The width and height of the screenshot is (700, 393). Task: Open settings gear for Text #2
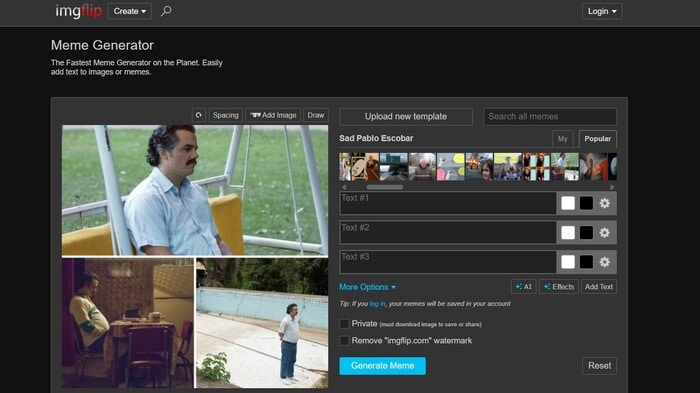[x=604, y=233]
